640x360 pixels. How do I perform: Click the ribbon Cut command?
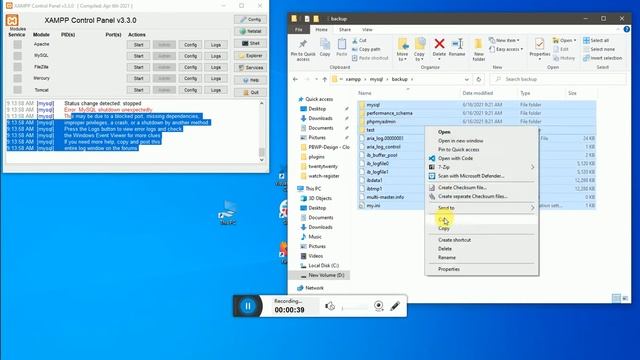click(359, 40)
